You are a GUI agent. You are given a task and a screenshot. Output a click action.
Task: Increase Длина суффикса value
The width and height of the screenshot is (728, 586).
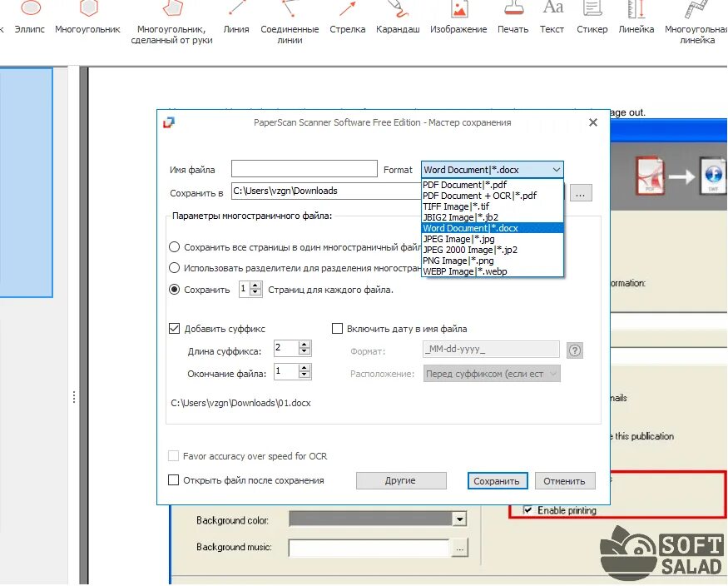click(305, 345)
